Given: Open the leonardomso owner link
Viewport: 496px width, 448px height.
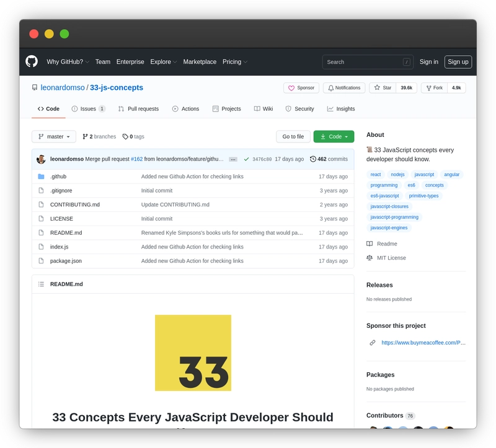Looking at the screenshot, I should 63,87.
